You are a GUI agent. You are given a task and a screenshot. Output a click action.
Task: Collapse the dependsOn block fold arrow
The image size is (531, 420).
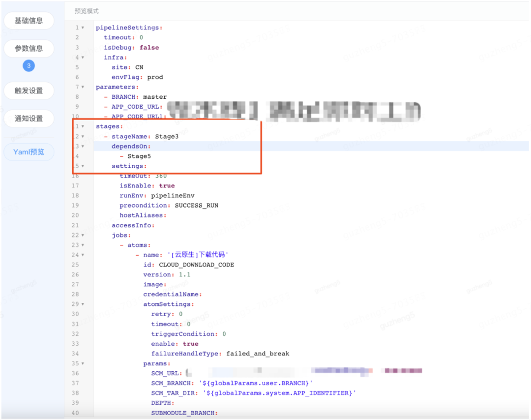click(x=83, y=147)
